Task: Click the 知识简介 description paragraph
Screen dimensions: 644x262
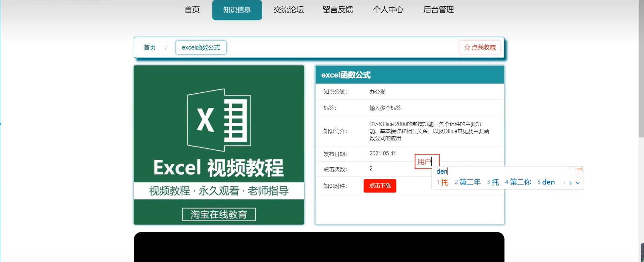Action: (429, 131)
